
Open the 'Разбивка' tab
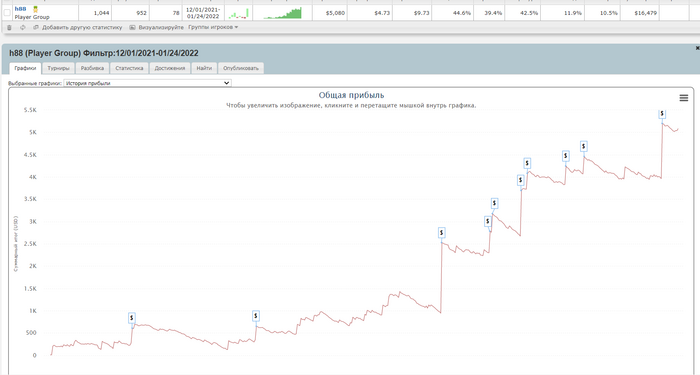pyautogui.click(x=92, y=68)
